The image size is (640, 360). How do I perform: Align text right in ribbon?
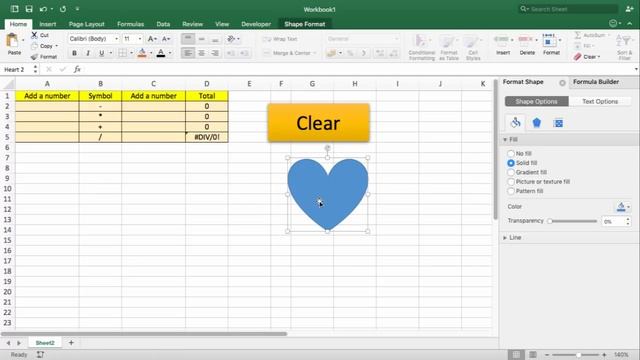215,53
